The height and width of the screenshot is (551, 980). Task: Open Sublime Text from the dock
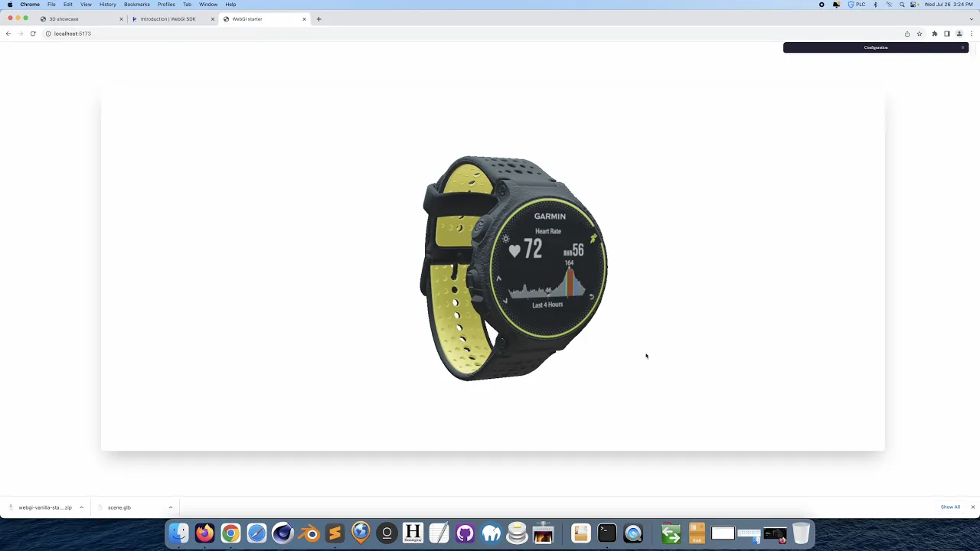click(x=335, y=533)
